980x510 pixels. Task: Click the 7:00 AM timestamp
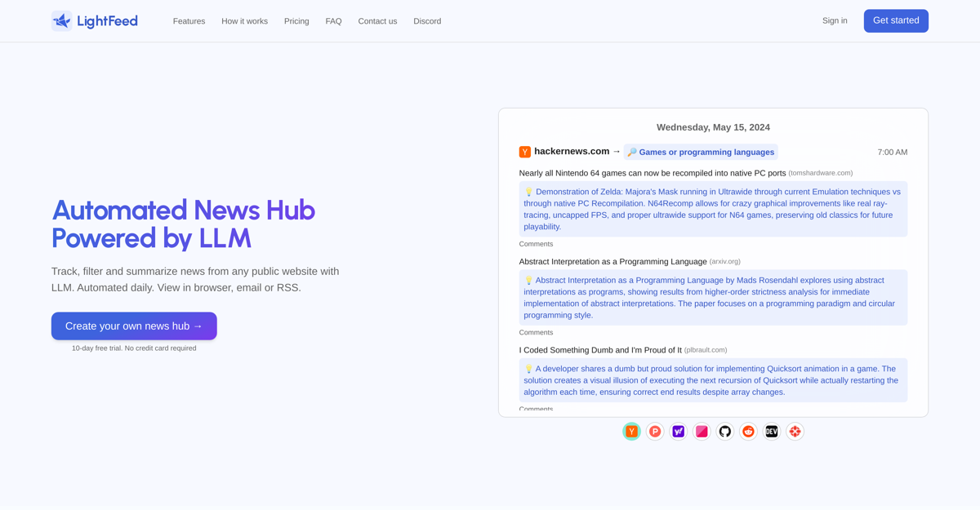tap(893, 153)
